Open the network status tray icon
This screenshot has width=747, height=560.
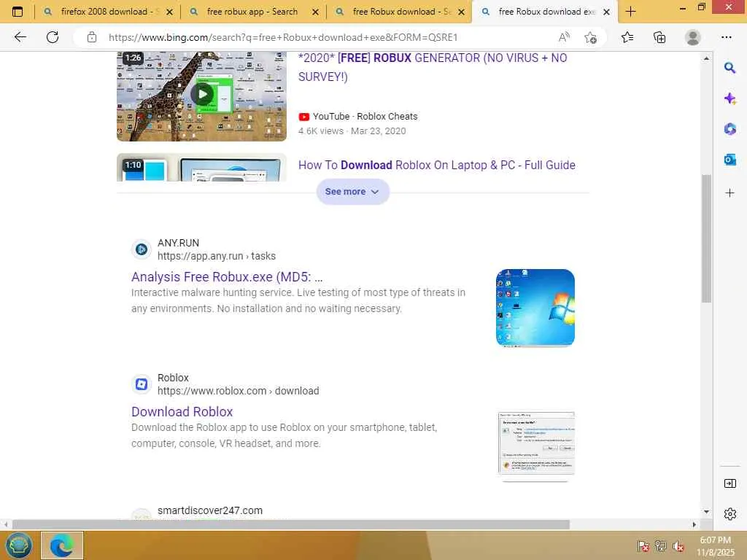pyautogui.click(x=660, y=545)
